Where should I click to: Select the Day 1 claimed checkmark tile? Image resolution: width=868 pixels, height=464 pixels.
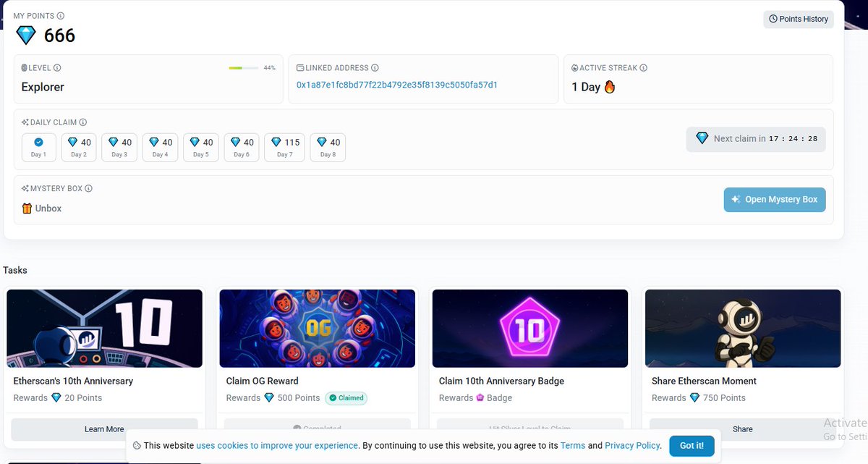(38, 148)
